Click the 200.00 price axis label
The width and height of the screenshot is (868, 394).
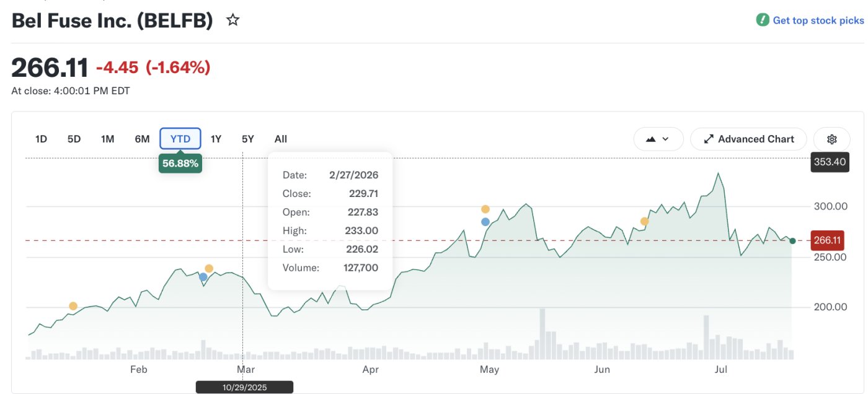click(830, 307)
